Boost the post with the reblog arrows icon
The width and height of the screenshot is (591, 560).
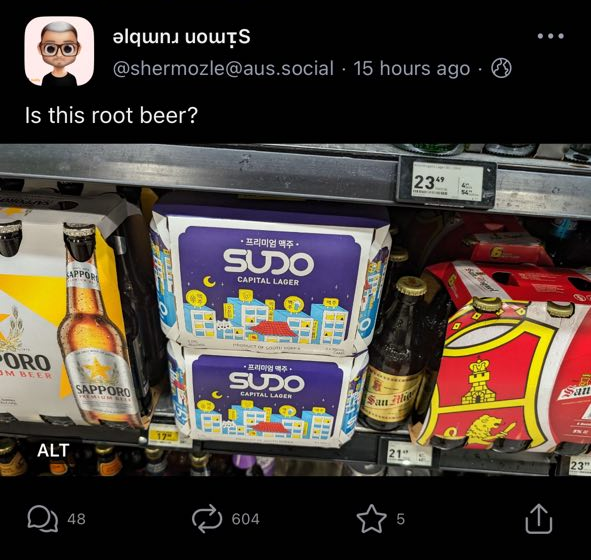click(x=207, y=519)
